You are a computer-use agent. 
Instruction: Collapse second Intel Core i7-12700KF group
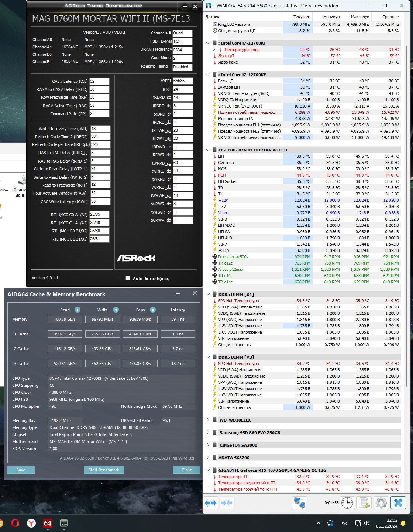[208, 74]
